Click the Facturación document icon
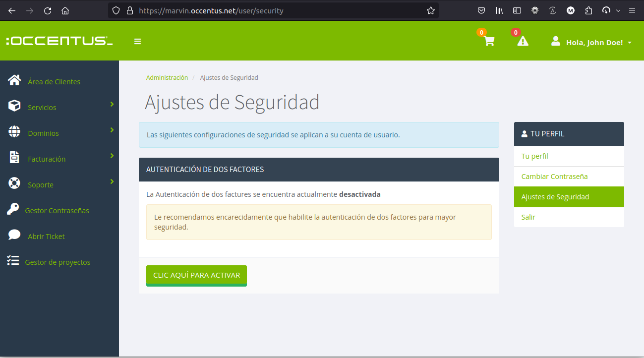 click(13, 157)
